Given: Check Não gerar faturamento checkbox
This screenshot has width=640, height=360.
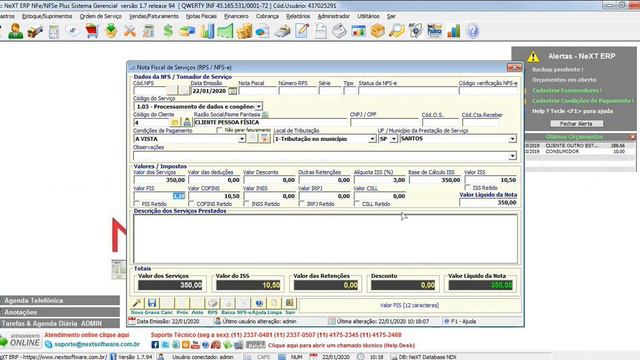Looking at the screenshot, I should 219,130.
